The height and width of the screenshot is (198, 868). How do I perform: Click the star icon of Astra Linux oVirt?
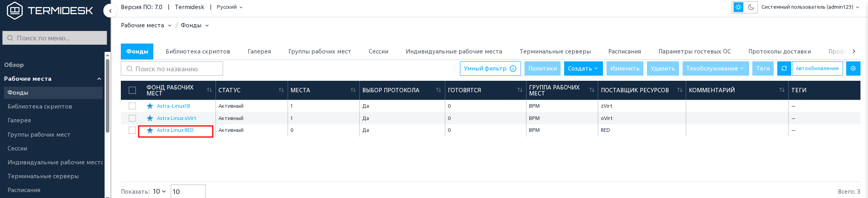coord(150,118)
